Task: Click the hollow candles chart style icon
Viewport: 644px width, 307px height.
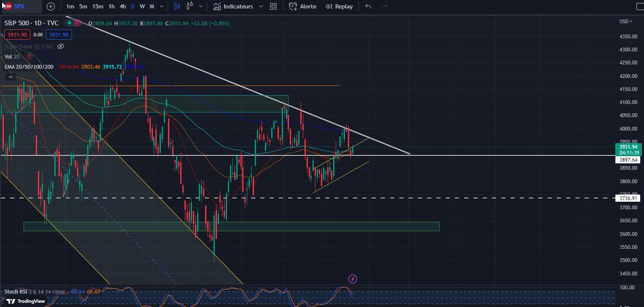Action: 189,6
